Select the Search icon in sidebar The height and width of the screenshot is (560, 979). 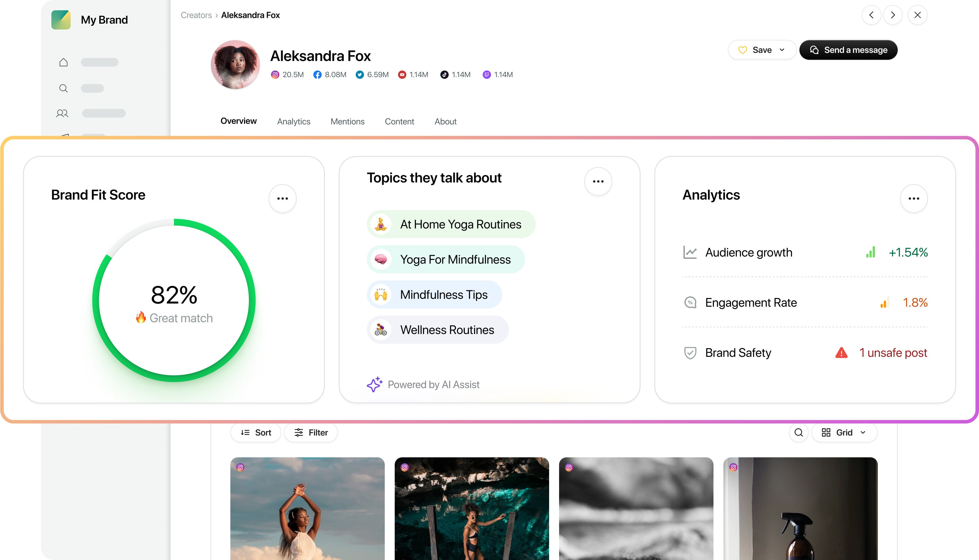(x=64, y=88)
